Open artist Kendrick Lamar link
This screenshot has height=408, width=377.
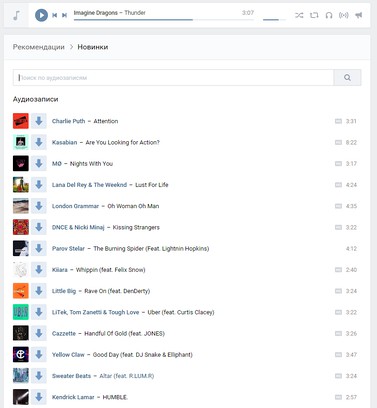[x=73, y=397]
